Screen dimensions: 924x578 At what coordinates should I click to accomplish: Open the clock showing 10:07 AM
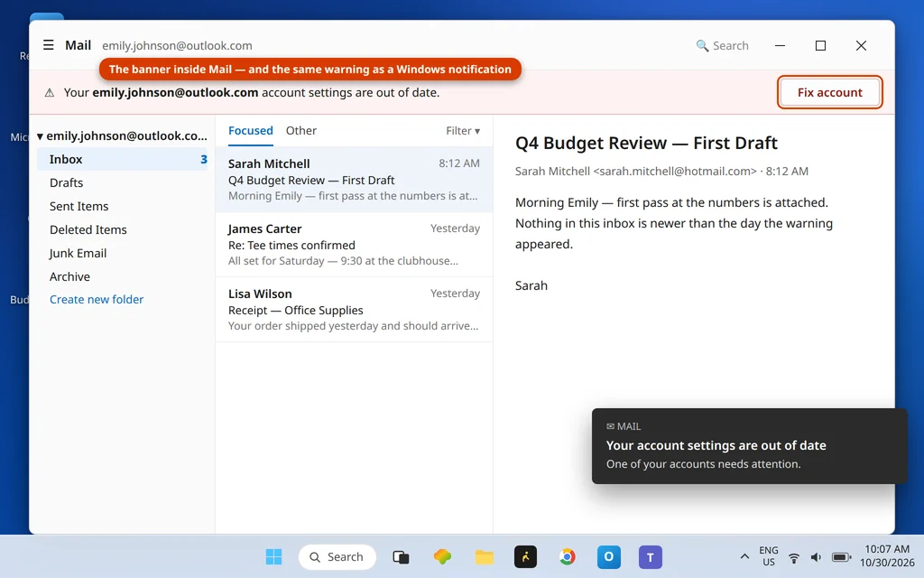click(x=887, y=556)
